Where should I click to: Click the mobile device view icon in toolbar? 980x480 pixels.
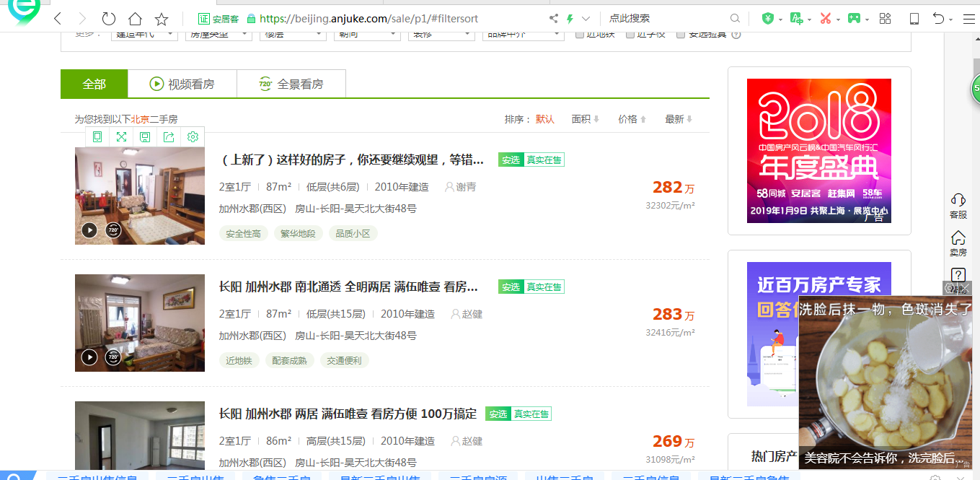tap(914, 19)
